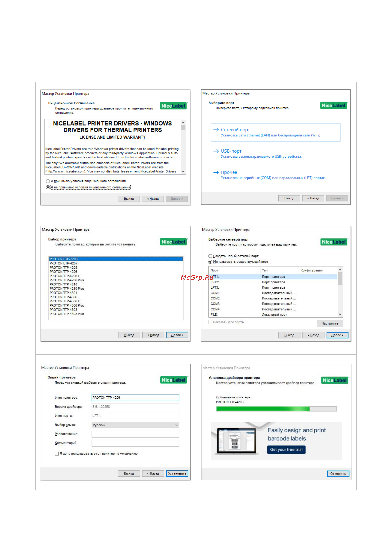Select 'Я принимаю условия лицензионного соглашения' radio

pos(48,181)
